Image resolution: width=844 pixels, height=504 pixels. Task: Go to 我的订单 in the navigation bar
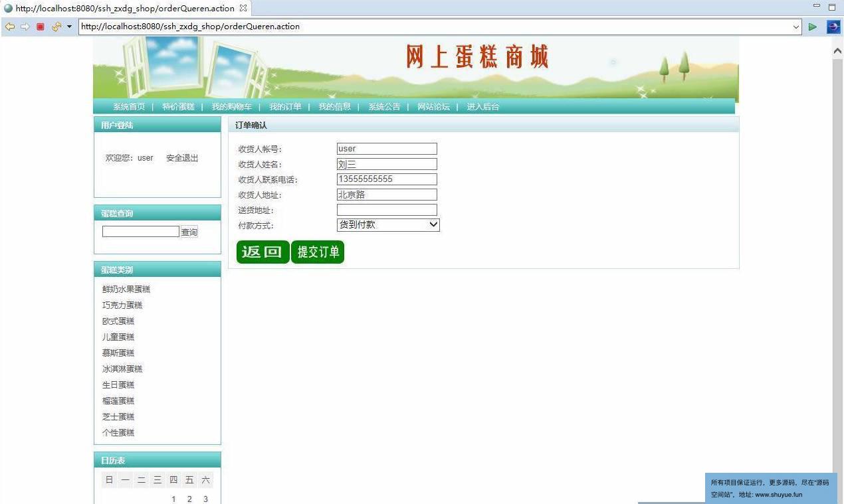tap(285, 107)
